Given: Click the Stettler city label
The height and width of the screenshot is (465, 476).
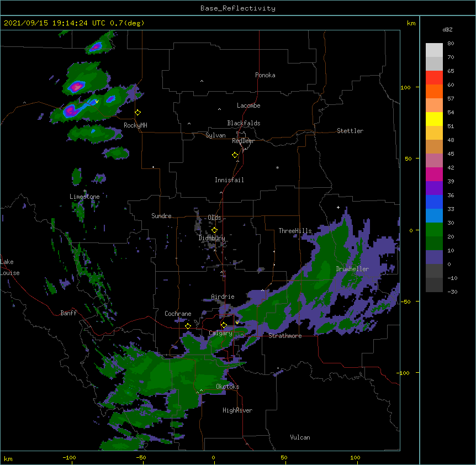Looking at the screenshot, I should [x=350, y=131].
